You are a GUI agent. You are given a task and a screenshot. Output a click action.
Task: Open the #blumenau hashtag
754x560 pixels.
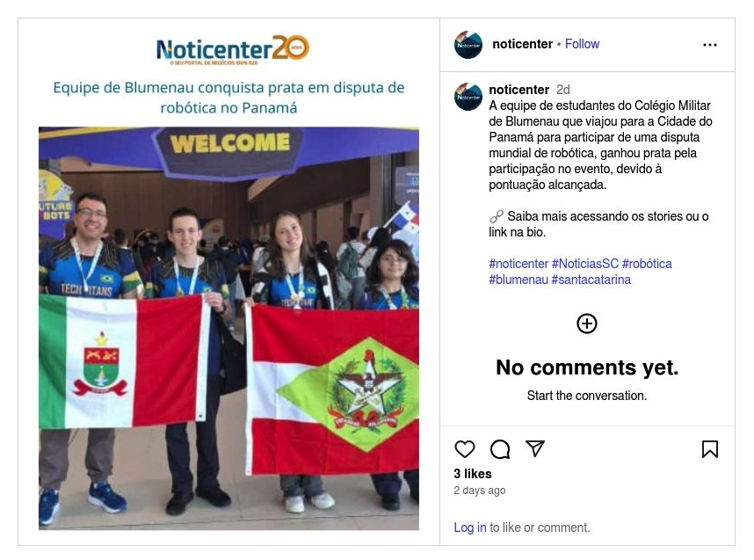[518, 280]
